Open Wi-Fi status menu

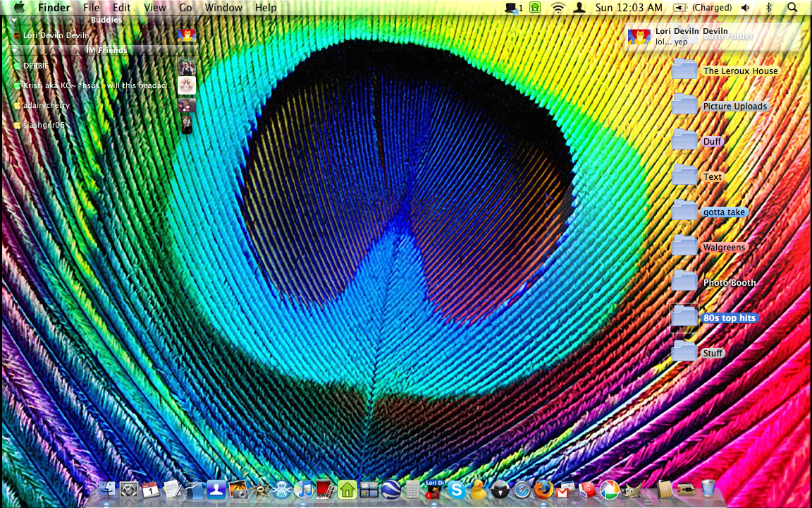pyautogui.click(x=558, y=7)
